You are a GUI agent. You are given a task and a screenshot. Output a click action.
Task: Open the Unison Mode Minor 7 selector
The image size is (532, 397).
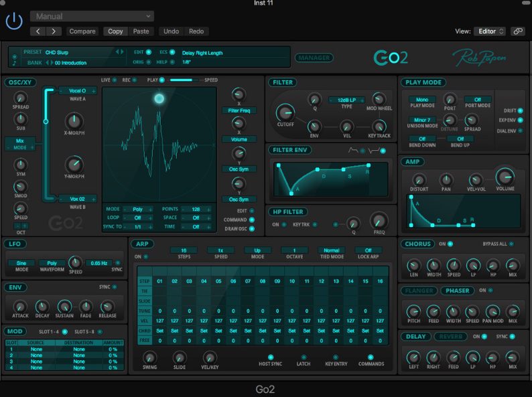422,120
